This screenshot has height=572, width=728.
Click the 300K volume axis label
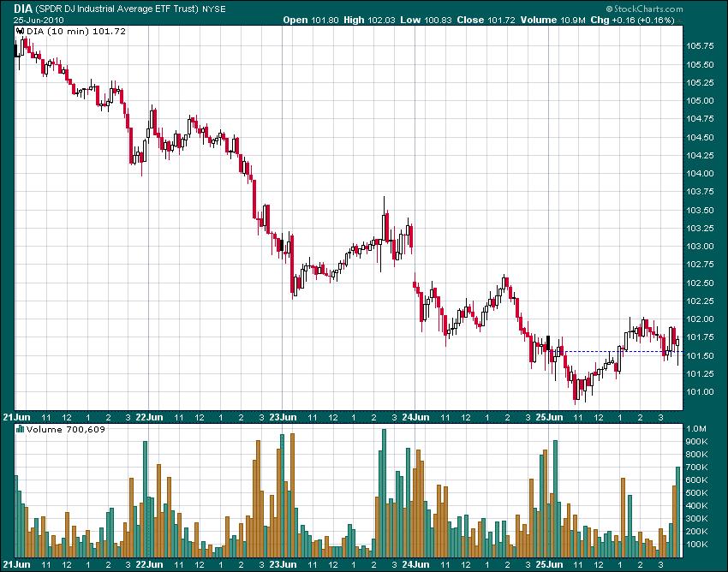click(x=697, y=519)
